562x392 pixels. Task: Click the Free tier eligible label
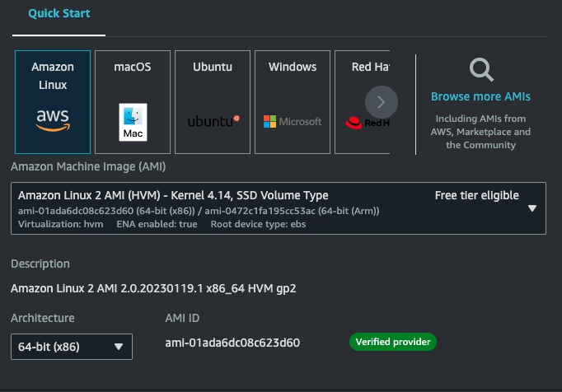tap(476, 195)
